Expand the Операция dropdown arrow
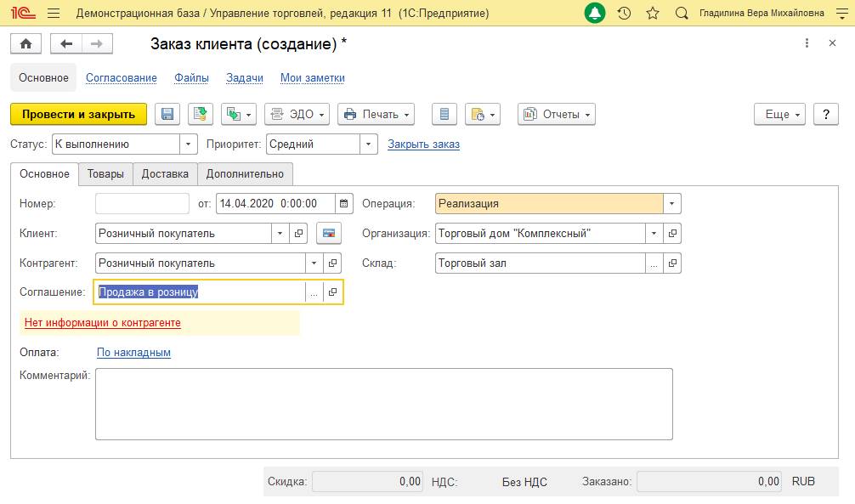 coord(671,203)
